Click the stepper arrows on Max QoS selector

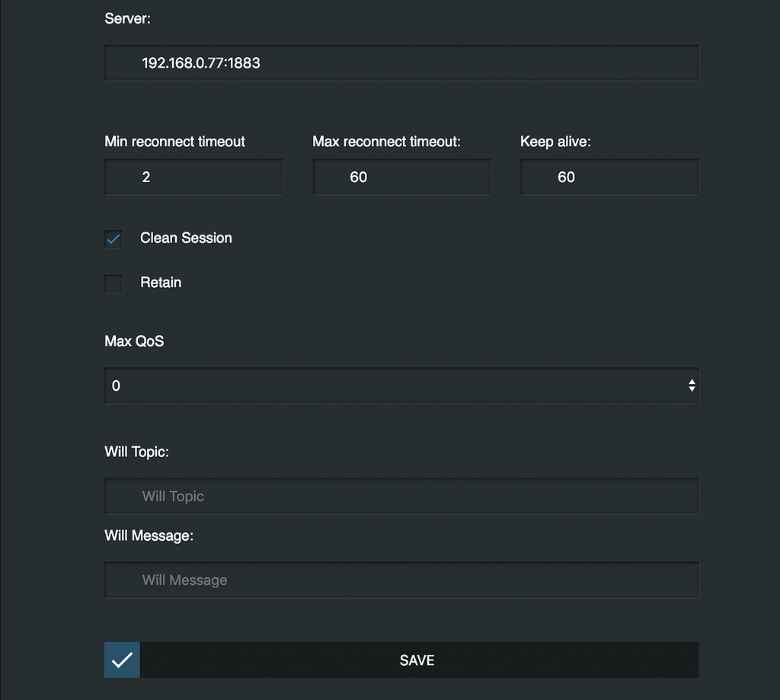[x=692, y=385]
